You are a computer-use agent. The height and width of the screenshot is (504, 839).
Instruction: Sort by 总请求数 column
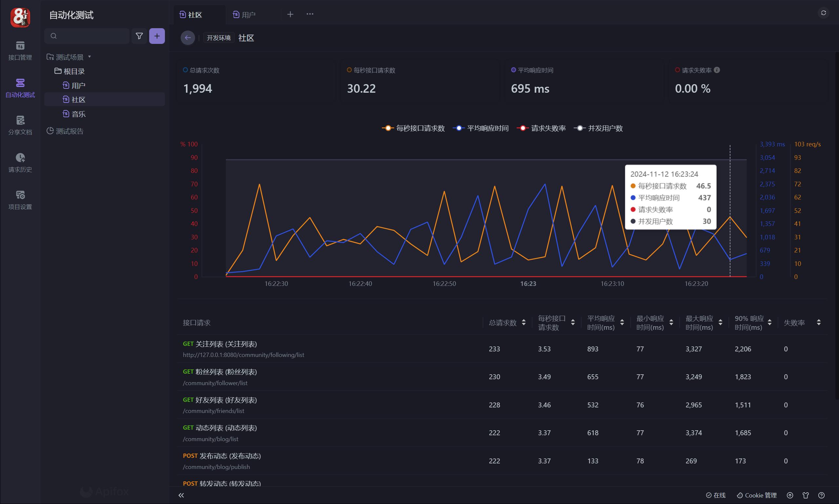click(x=524, y=322)
